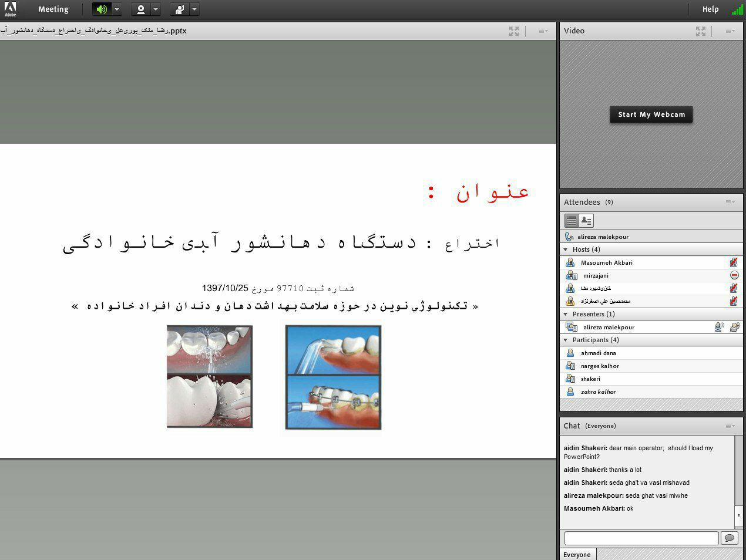Open the raise hand status dropdown arrow
746x560 pixels.
click(194, 9)
